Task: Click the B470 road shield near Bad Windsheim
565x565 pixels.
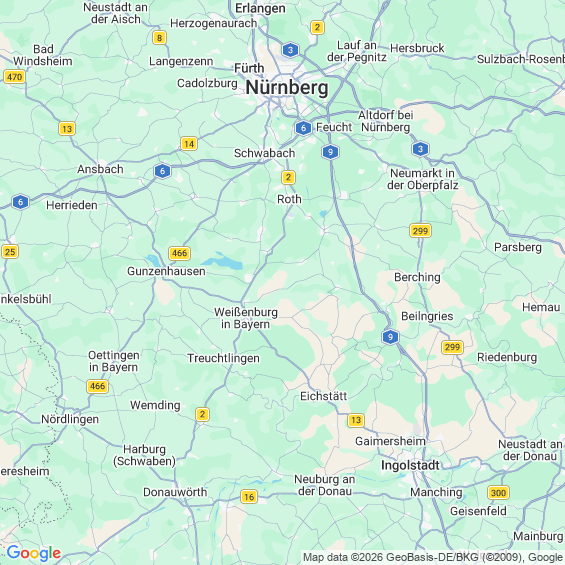Action: (14, 77)
